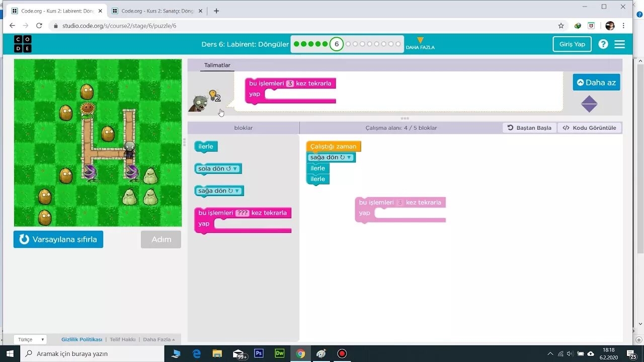This screenshot has width=644, height=362.
Task: Click the sunflower in the maze
Action: pos(88,110)
